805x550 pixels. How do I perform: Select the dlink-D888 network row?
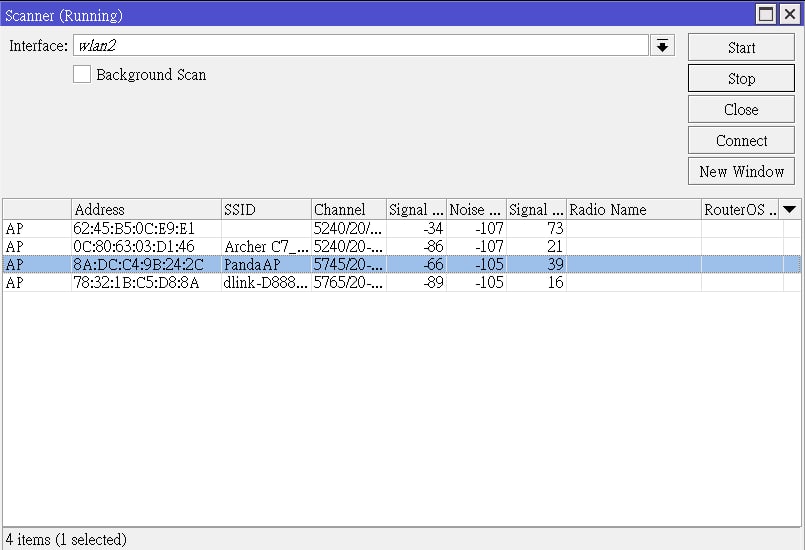[x=401, y=282]
